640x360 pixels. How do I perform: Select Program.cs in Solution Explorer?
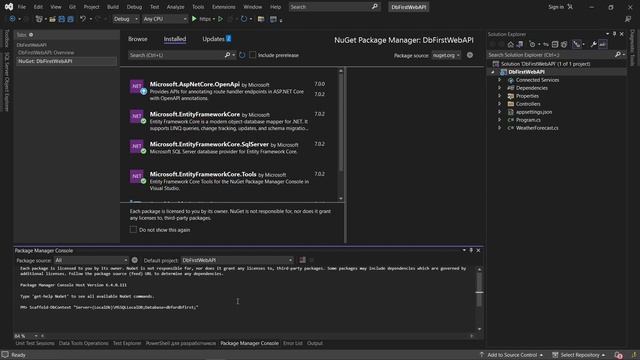click(x=528, y=120)
